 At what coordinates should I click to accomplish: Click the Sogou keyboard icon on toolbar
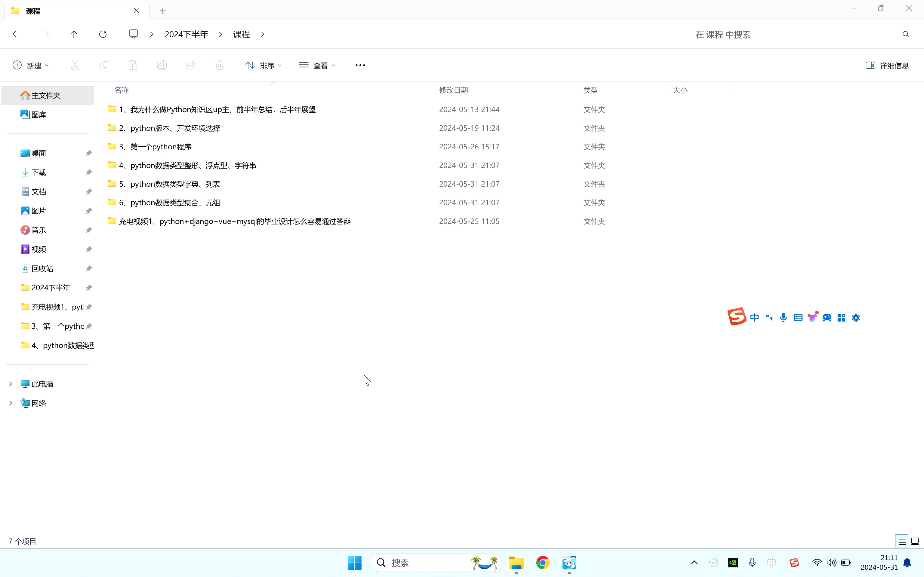click(x=798, y=318)
